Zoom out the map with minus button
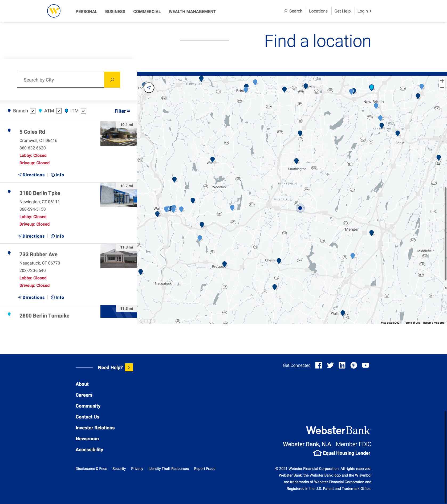The image size is (447, 504). [442, 87]
